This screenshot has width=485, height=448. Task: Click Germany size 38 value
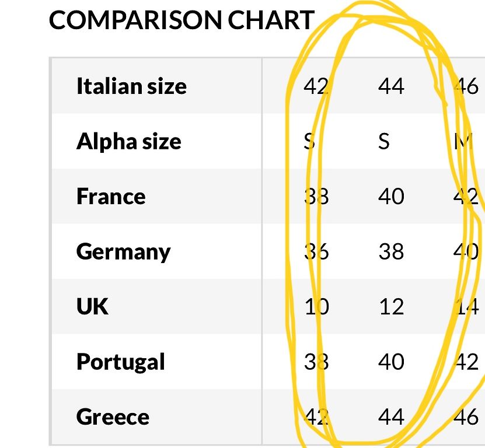coord(391,251)
